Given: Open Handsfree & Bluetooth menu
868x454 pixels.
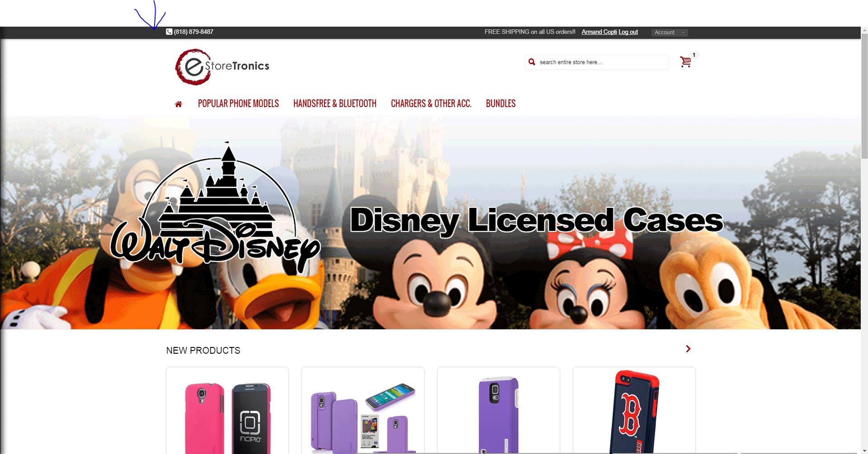Looking at the screenshot, I should [x=335, y=103].
